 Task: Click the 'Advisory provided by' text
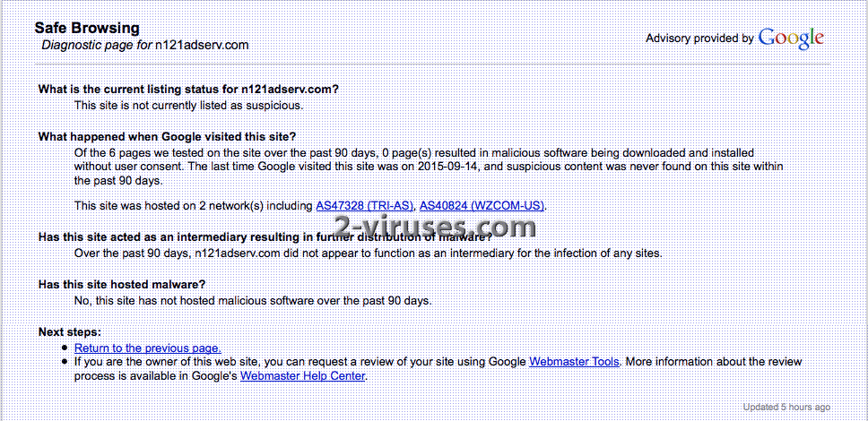pos(699,39)
